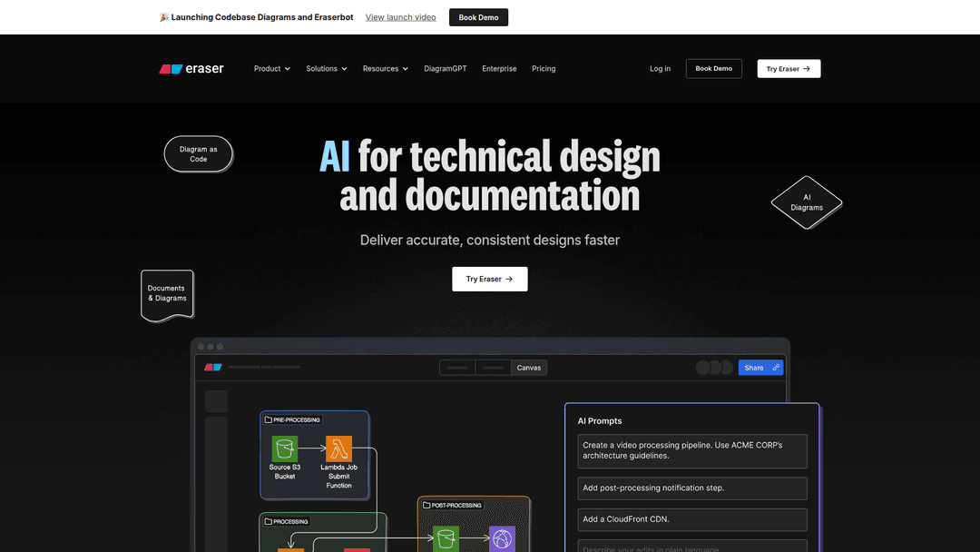Select the Canvas view toggle

point(528,368)
